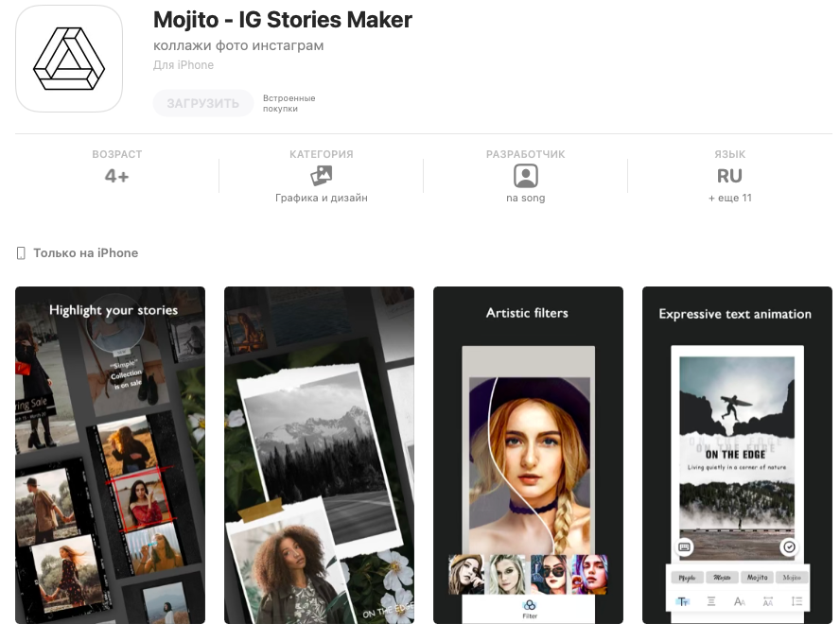Click the keyboard icon in text screenshot
Screen dimensions: 840x624
[x=684, y=546]
